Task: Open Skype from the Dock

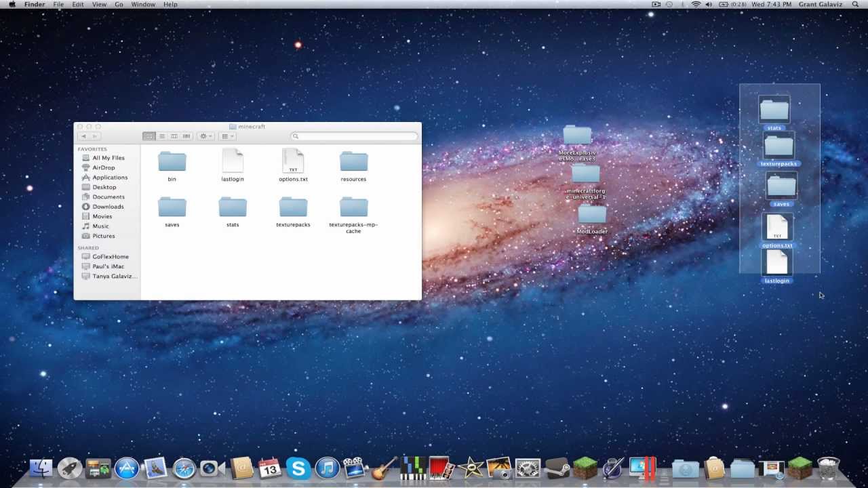Action: (298, 468)
